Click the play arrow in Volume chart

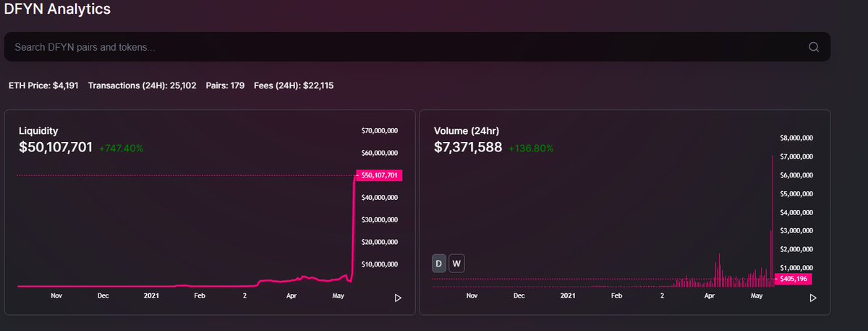(x=813, y=298)
